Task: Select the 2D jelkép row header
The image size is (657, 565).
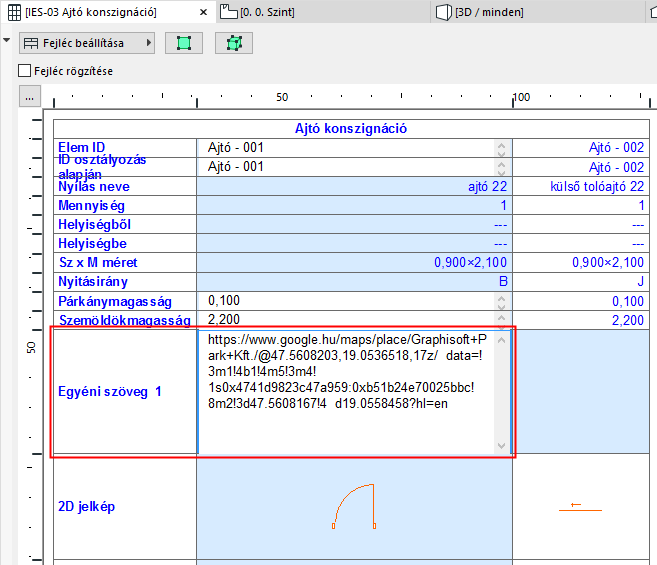Action: (x=125, y=506)
